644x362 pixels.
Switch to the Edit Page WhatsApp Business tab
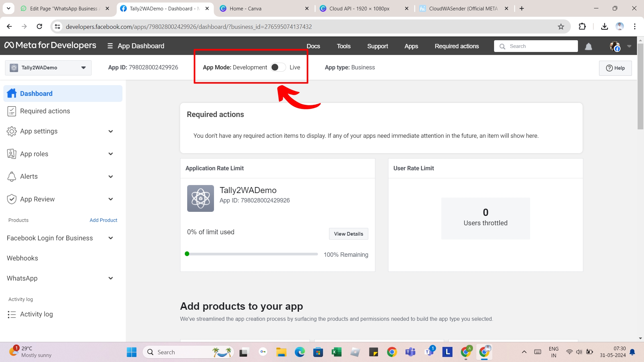(x=65, y=8)
